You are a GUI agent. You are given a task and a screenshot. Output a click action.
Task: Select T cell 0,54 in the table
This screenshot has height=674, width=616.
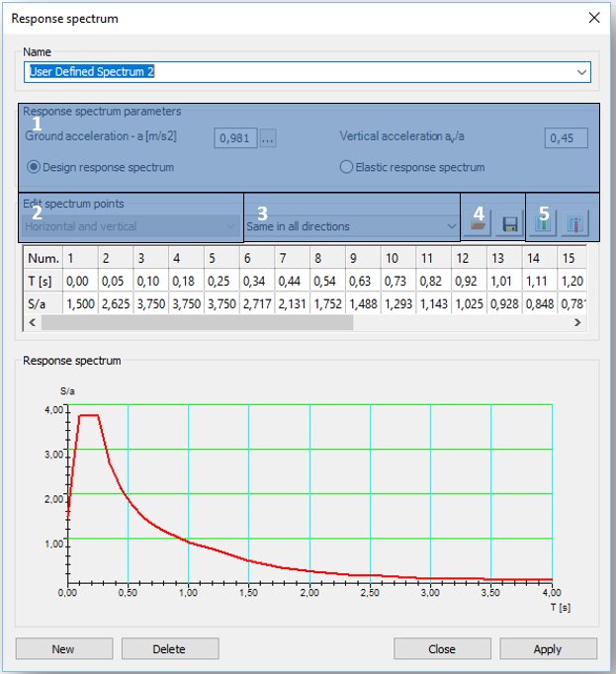(x=328, y=281)
